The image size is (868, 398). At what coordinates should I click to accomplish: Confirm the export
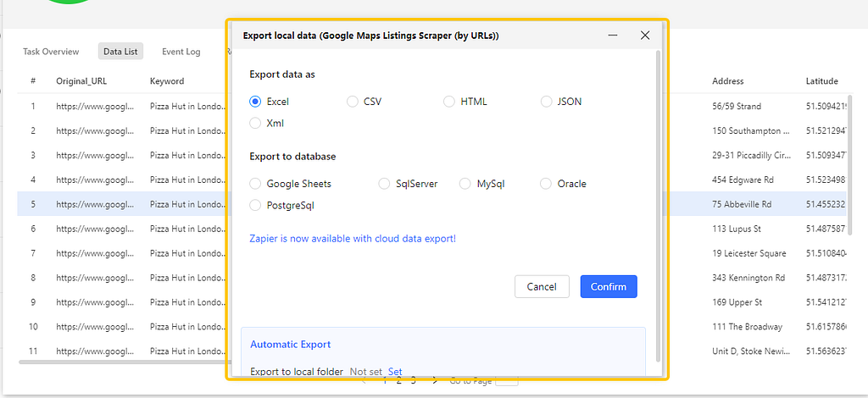coord(609,286)
